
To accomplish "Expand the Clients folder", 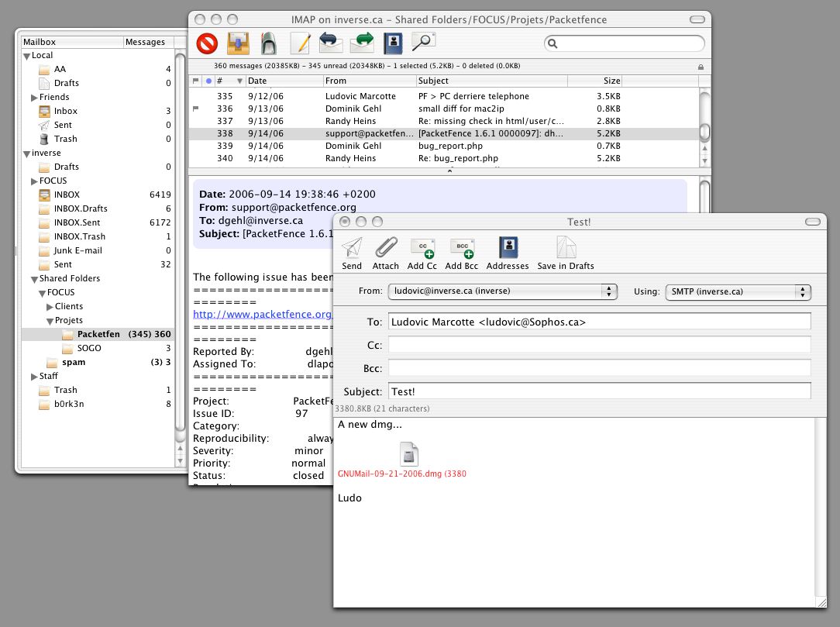I will click(50, 307).
